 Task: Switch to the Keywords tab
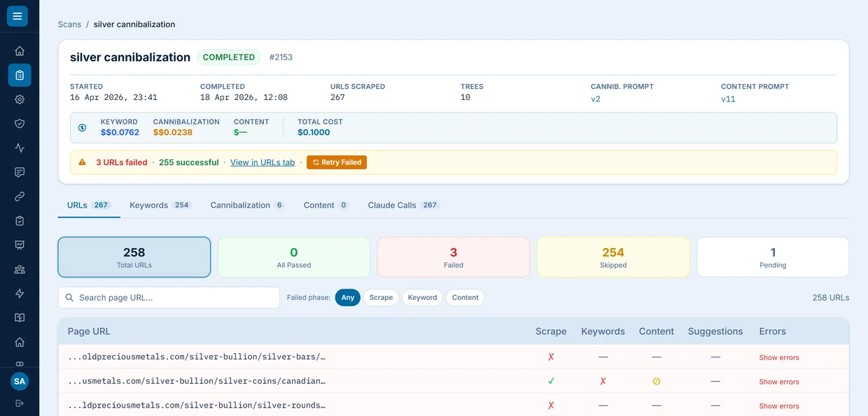coord(160,205)
